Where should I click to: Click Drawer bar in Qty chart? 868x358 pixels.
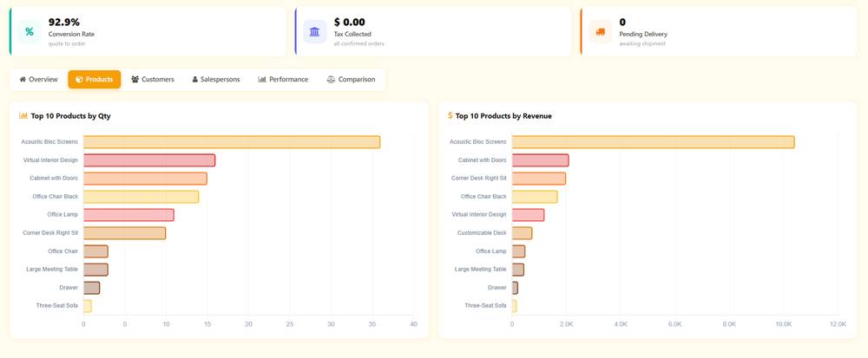[x=91, y=288]
